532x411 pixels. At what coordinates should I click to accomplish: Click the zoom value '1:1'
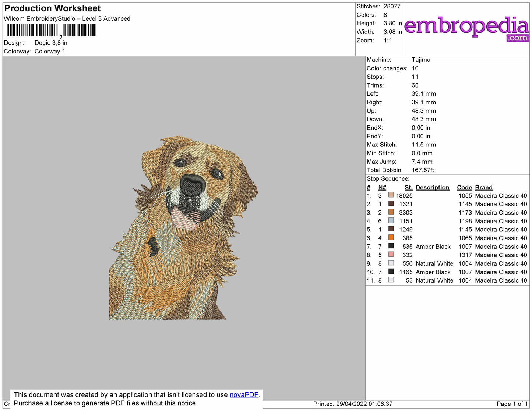pos(388,40)
